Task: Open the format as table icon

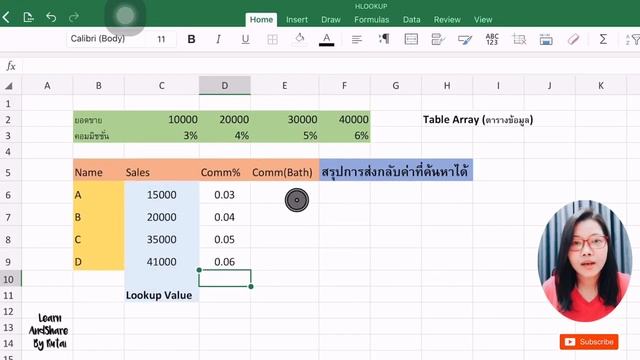Action: [546, 39]
